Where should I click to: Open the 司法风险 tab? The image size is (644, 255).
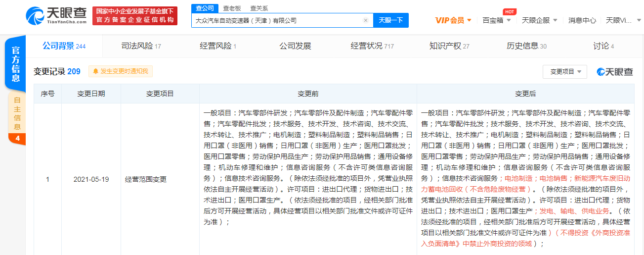coord(141,46)
